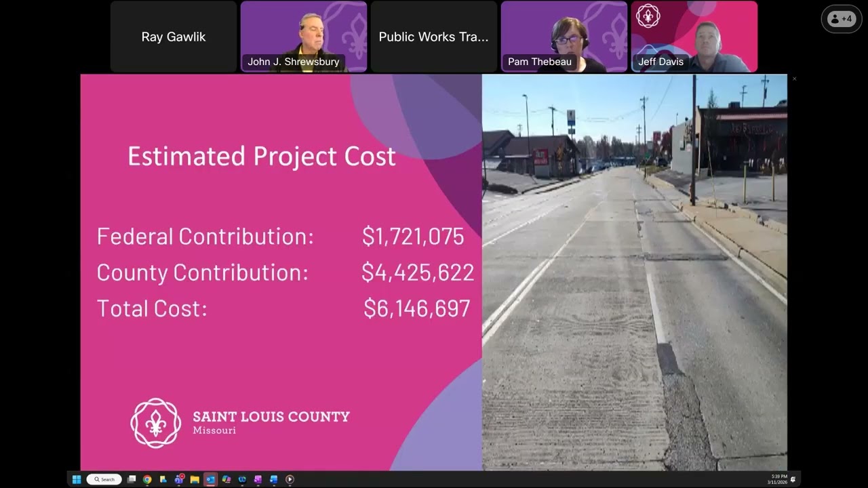Open the Windows Start menu
Screen dimensions: 868x488
pos(77,479)
